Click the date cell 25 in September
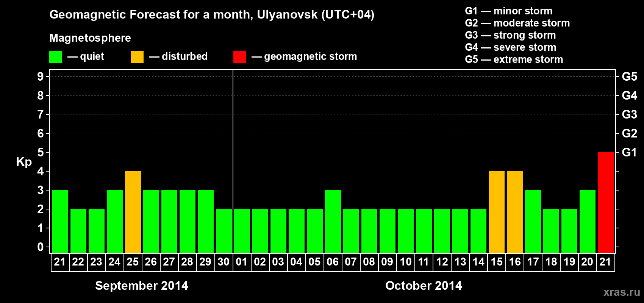The image size is (644, 303). tap(133, 262)
